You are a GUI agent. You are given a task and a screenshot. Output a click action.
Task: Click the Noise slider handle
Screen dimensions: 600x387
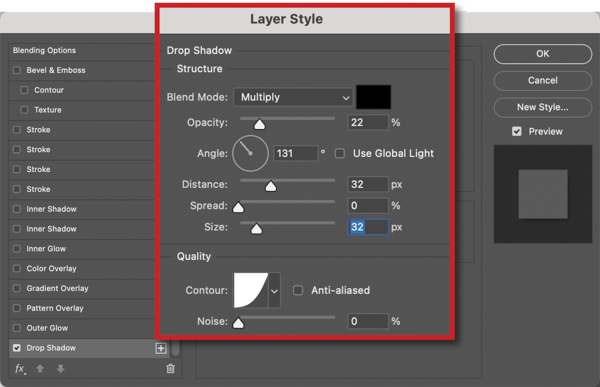(x=238, y=323)
